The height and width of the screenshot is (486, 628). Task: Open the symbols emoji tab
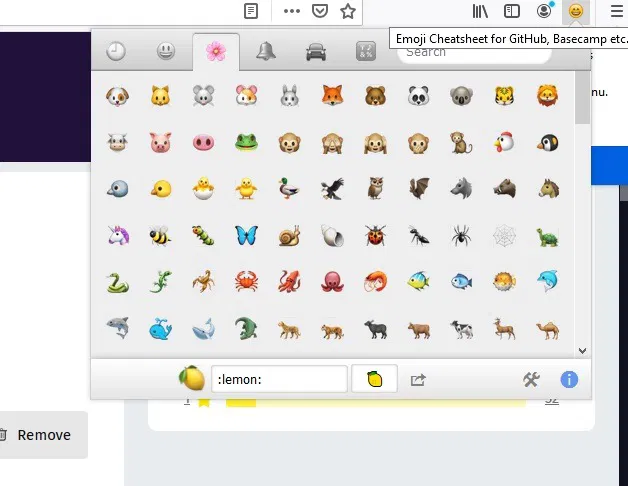coord(366,51)
